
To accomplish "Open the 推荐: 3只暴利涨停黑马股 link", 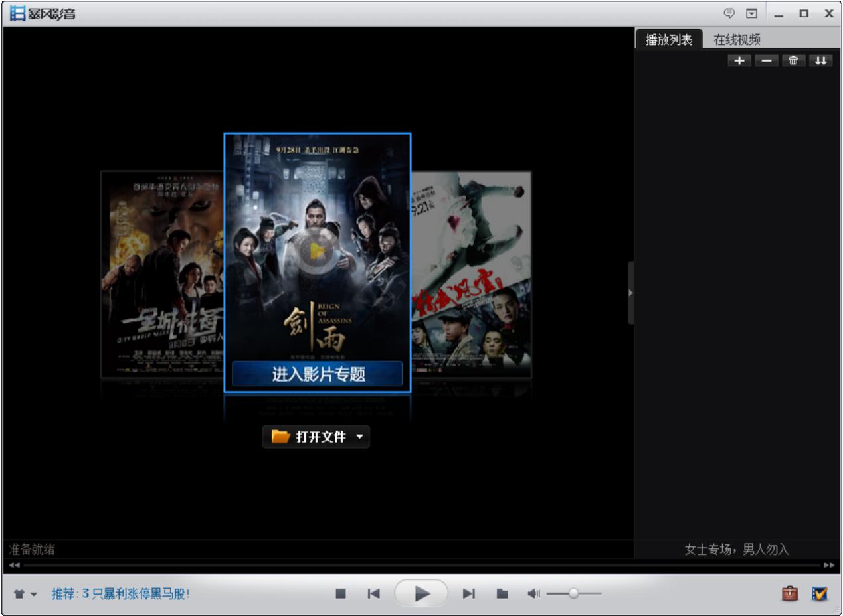I will pyautogui.click(x=121, y=593).
